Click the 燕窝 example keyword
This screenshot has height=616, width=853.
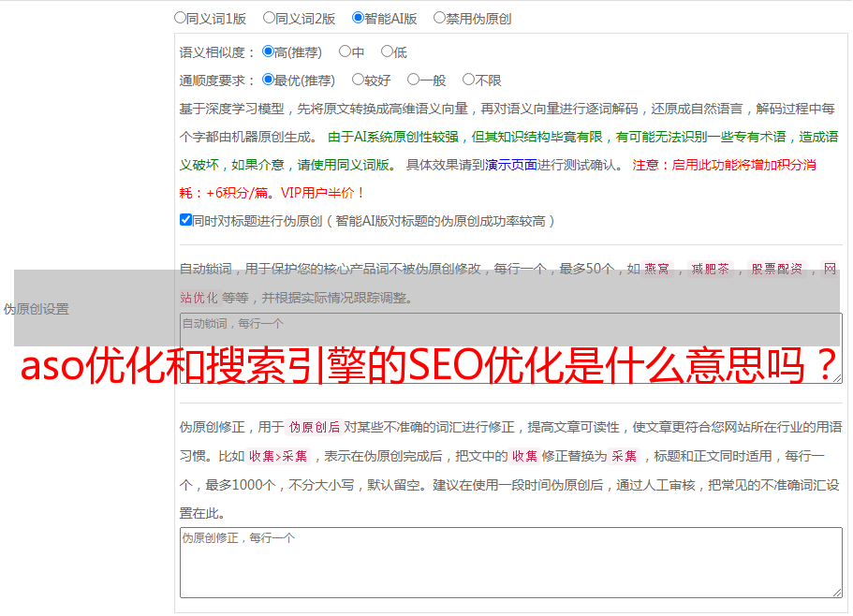click(x=657, y=269)
